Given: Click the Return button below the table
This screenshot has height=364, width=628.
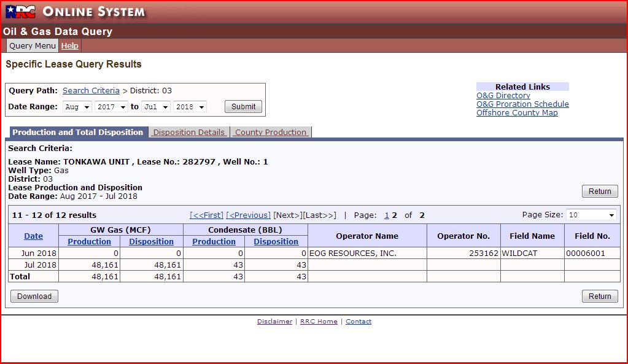Looking at the screenshot, I should click(600, 296).
